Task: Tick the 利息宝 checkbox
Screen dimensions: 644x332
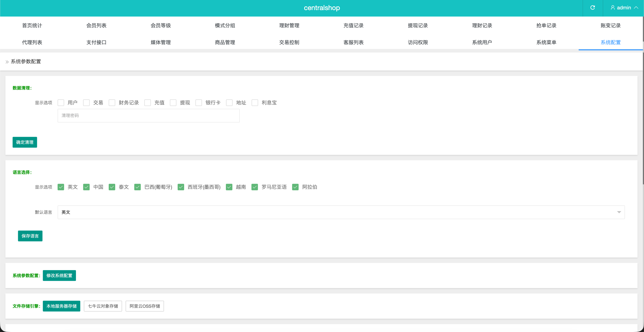Action: click(x=255, y=103)
